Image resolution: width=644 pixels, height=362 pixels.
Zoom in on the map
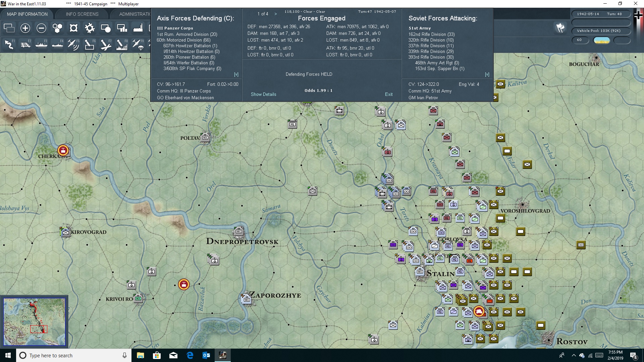coord(25,28)
